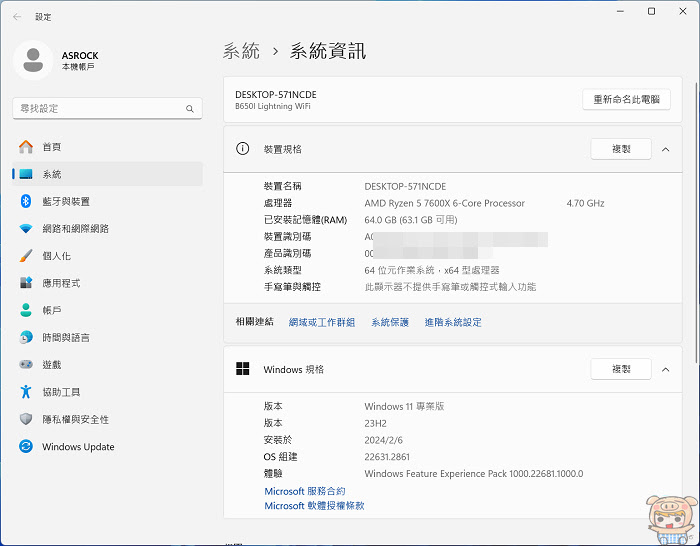700x546 pixels.
Task: Open 進階系統設定 link
Action: (453, 322)
